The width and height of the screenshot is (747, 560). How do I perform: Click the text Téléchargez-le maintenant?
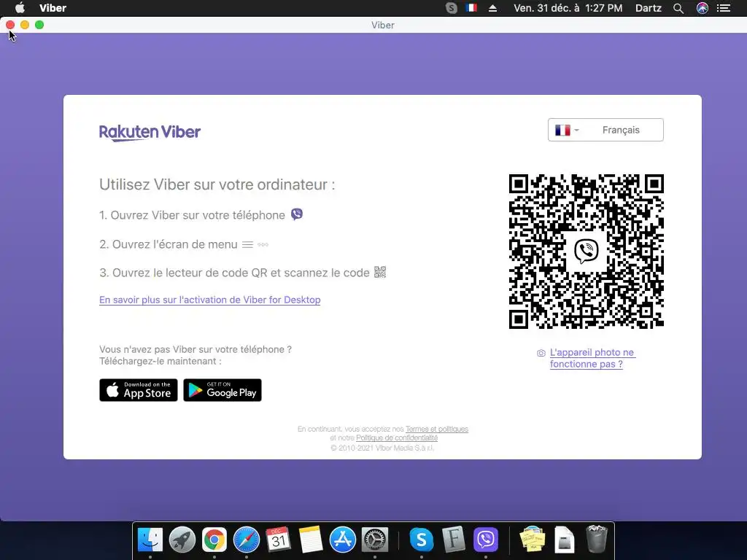click(x=160, y=362)
